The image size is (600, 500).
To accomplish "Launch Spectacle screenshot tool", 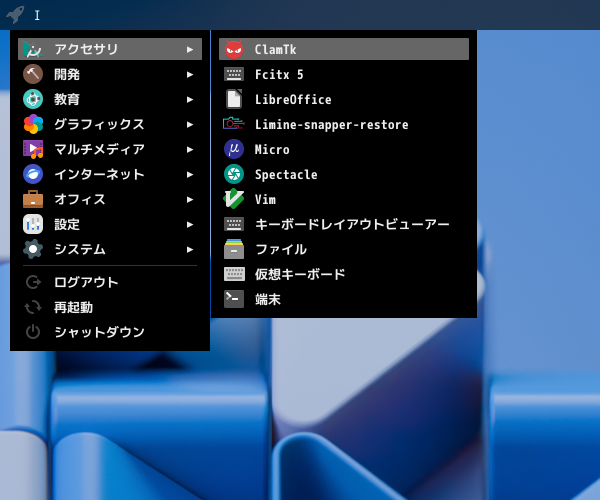I will (344, 174).
